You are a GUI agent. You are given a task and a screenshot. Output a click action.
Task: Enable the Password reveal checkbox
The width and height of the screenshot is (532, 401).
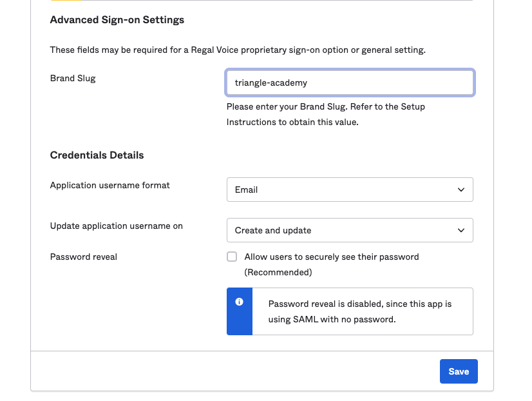coord(232,257)
